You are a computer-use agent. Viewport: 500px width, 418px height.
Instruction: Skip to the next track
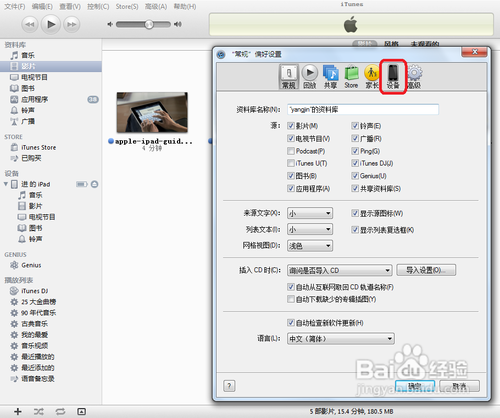71,25
